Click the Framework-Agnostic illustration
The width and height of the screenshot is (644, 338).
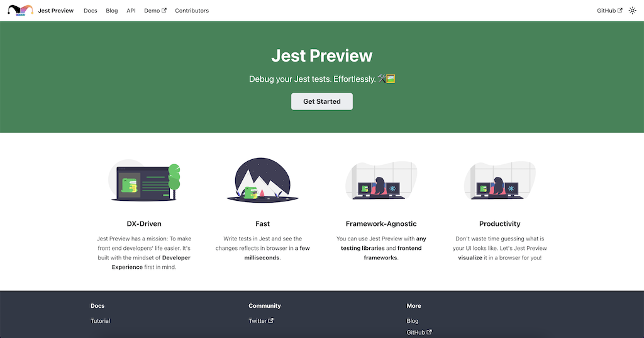point(381,180)
